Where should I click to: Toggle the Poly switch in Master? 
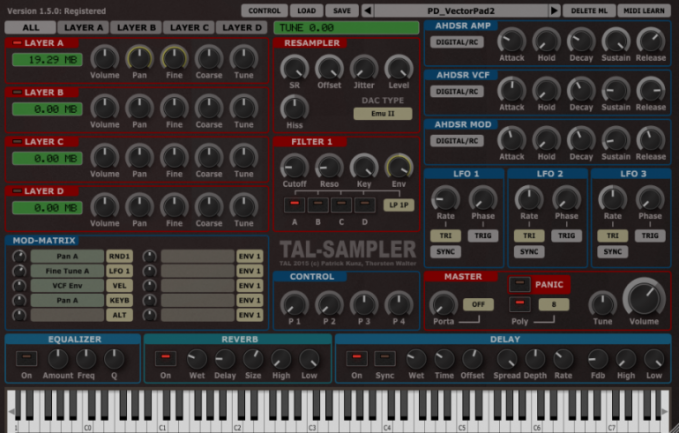point(520,304)
